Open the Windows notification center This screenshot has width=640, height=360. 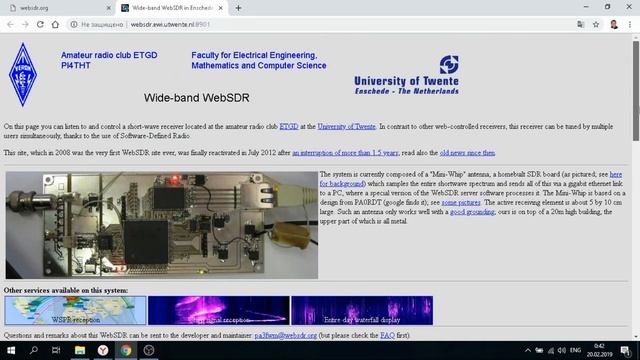pos(625,350)
